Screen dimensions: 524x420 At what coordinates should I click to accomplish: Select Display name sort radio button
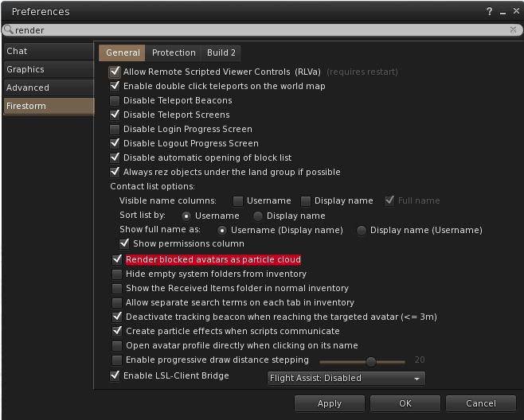coord(258,216)
